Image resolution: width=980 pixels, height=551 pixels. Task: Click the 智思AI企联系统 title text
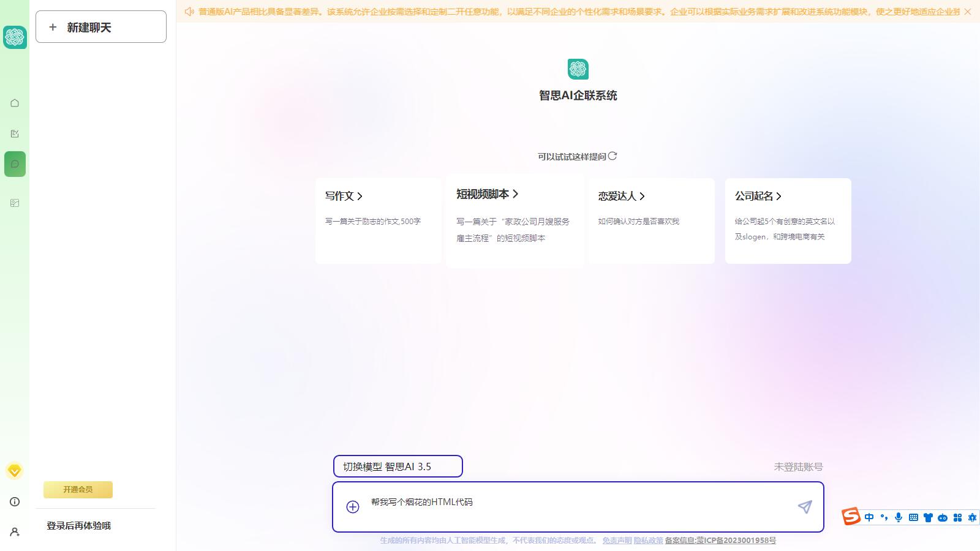[578, 96]
